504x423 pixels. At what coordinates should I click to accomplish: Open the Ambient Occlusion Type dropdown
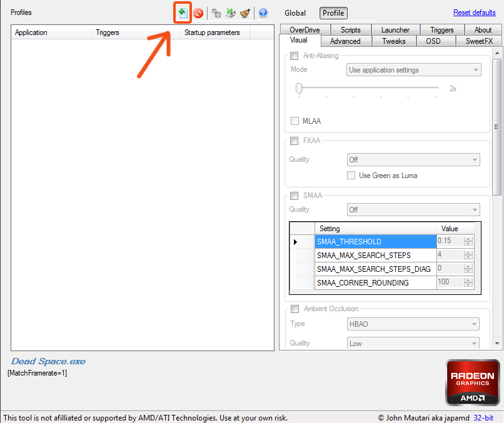coord(413,324)
